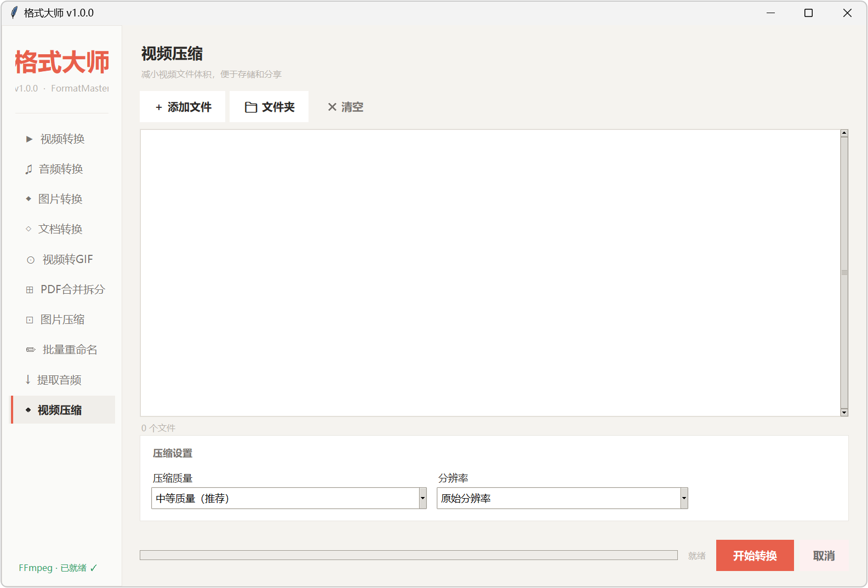Click the feather app icon in title bar

[x=14, y=13]
